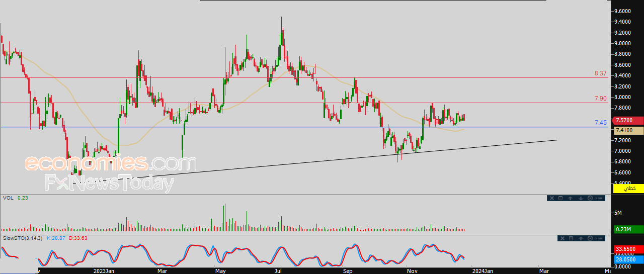Maximize the SlowSTO indicator panel
The image size is (644, 274).
point(571,238)
